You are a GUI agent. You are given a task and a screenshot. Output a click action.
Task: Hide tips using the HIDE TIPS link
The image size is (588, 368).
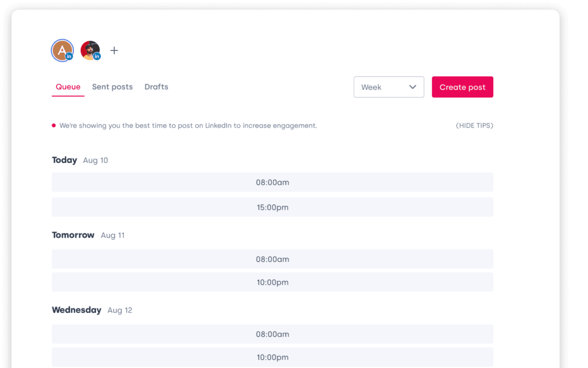click(474, 126)
